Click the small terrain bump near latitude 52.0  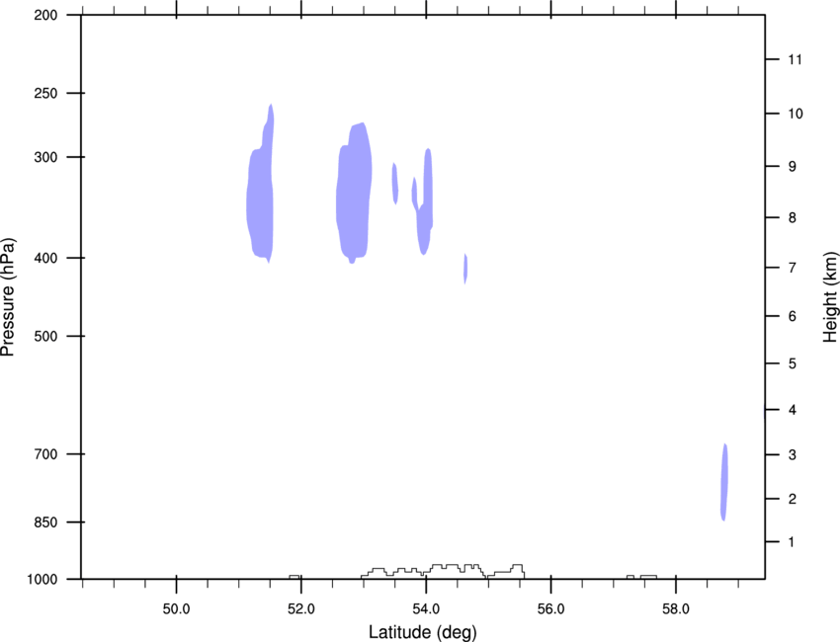point(294,577)
